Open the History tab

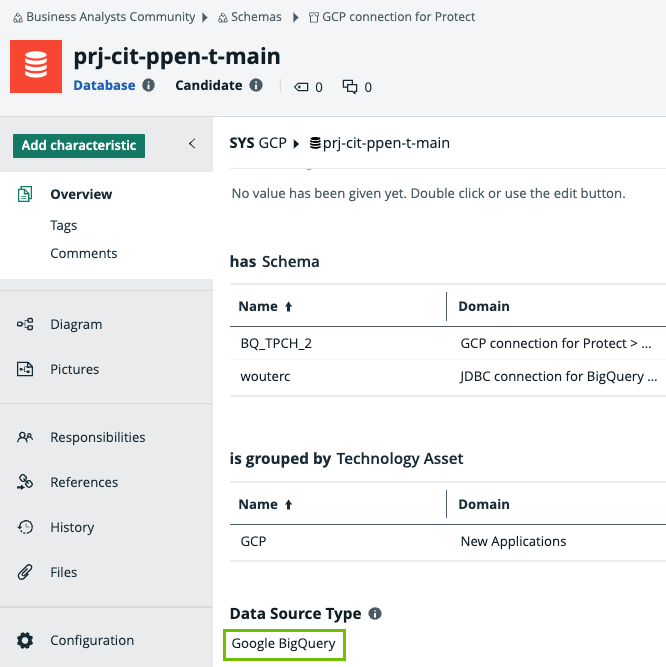(x=72, y=527)
